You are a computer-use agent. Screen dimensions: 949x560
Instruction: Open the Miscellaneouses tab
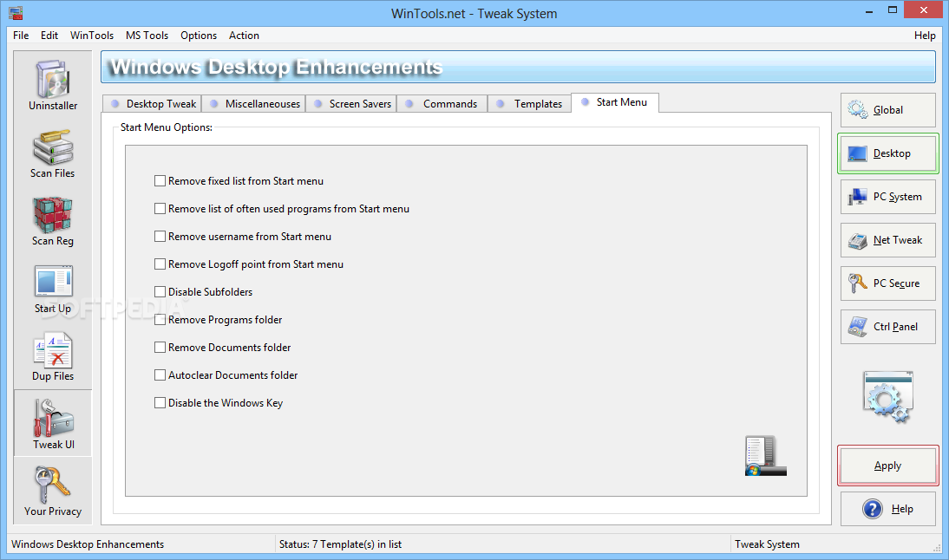click(253, 104)
